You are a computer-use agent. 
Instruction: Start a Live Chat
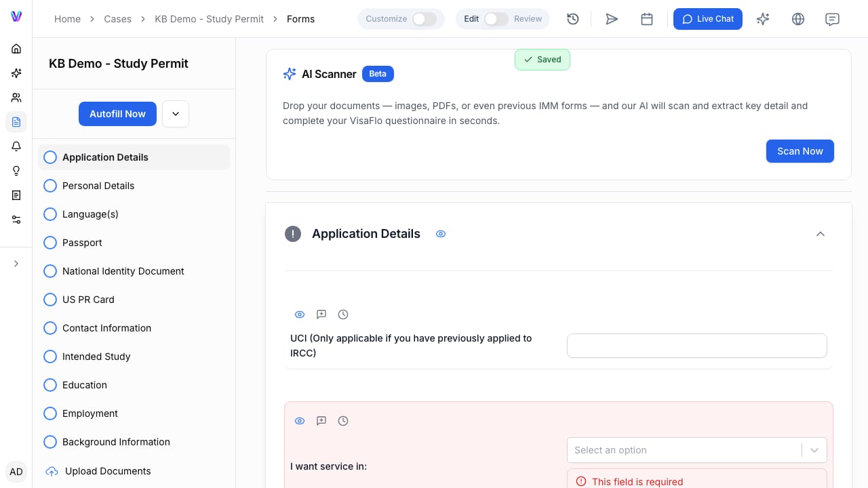pos(708,19)
